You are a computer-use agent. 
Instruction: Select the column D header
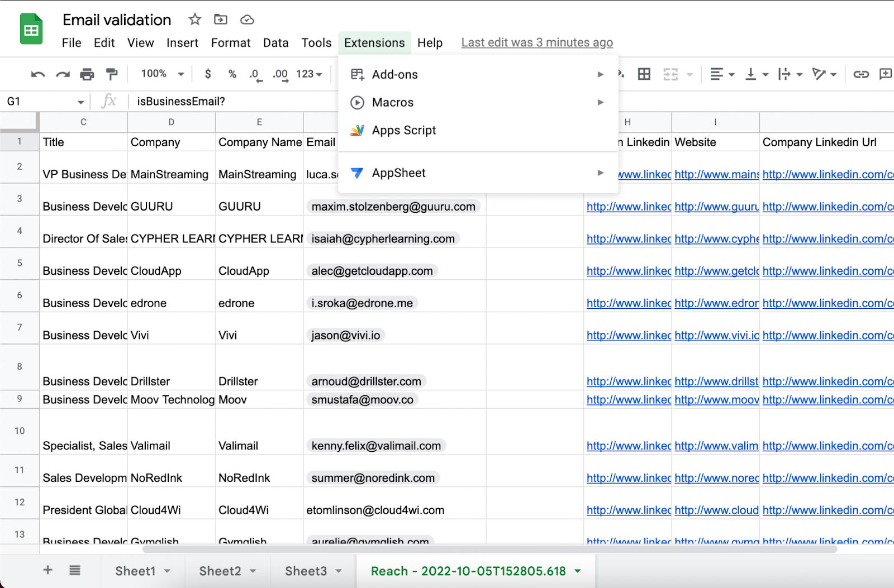click(172, 122)
